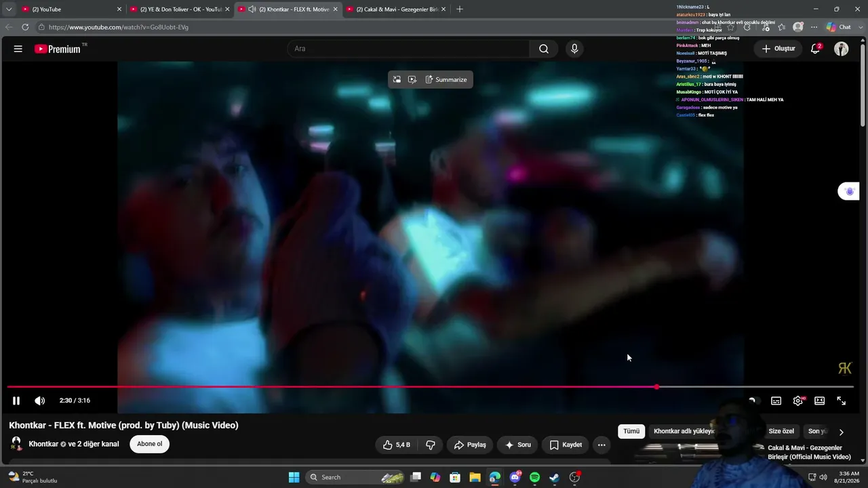Expand the tab search dropdown arrow
This screenshot has width=868, height=488.
pyautogui.click(x=9, y=9)
